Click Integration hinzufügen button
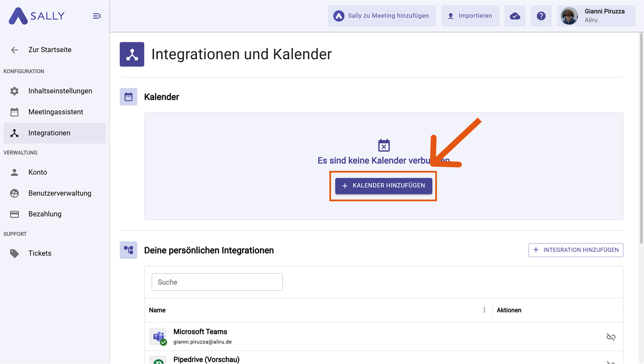 coord(576,250)
